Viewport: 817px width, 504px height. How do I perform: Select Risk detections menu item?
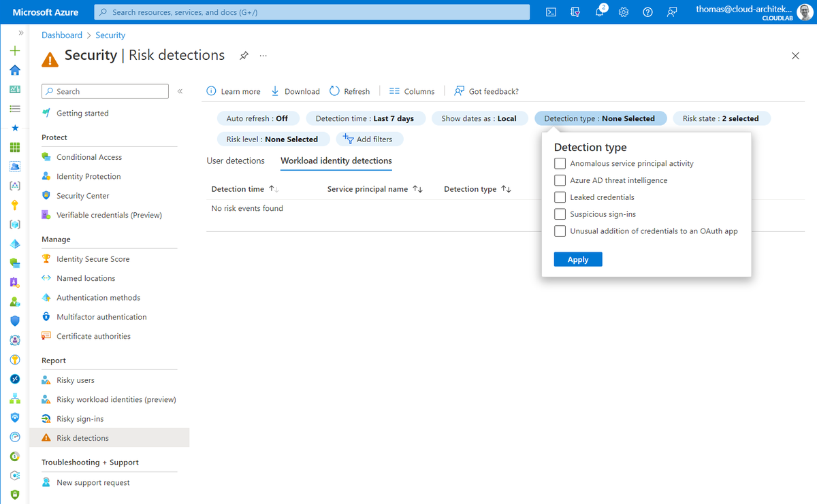pyautogui.click(x=109, y=438)
